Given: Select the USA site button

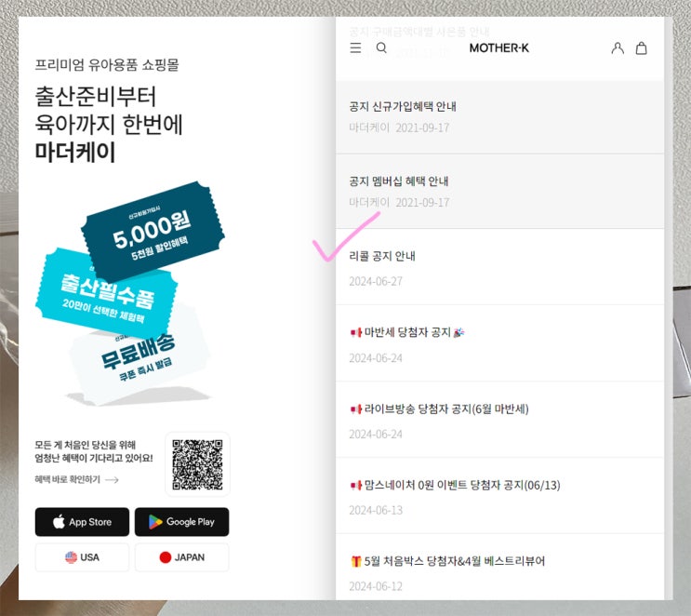Looking at the screenshot, I should pos(82,557).
